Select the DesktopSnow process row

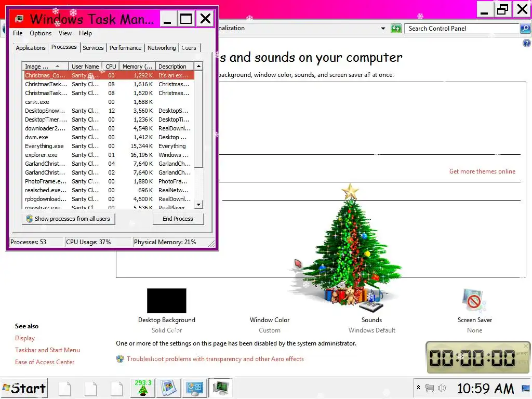(x=109, y=111)
